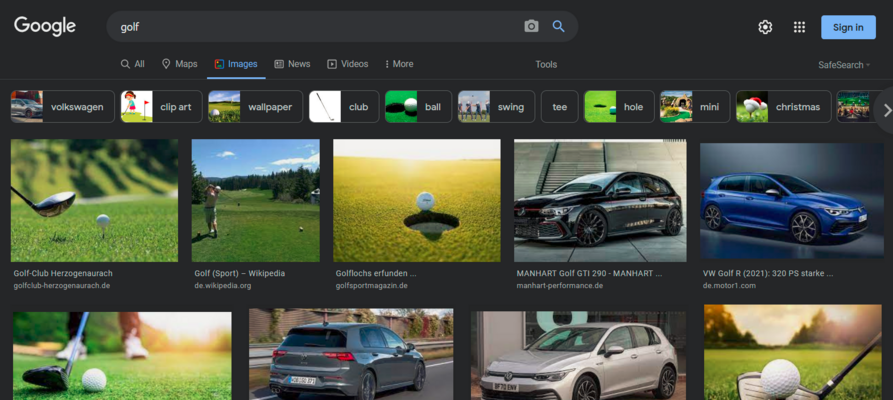Switch to the News tab
This screenshot has width=893, height=400.
pyautogui.click(x=292, y=64)
